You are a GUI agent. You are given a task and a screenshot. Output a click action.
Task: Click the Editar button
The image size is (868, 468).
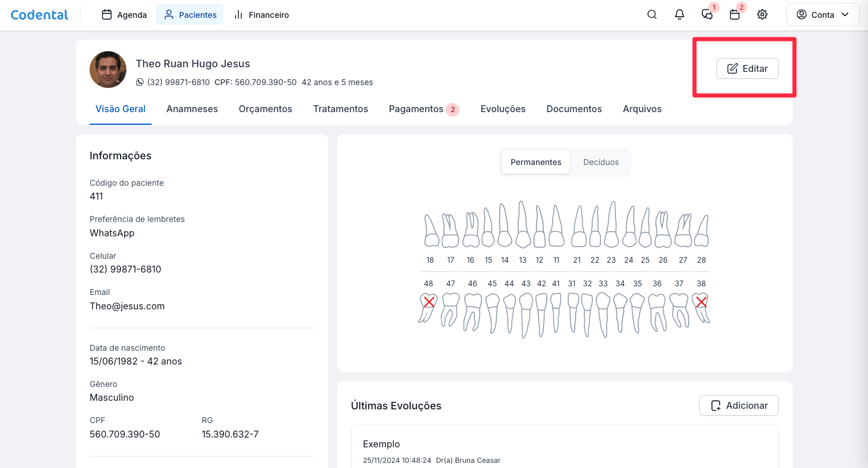(x=747, y=68)
